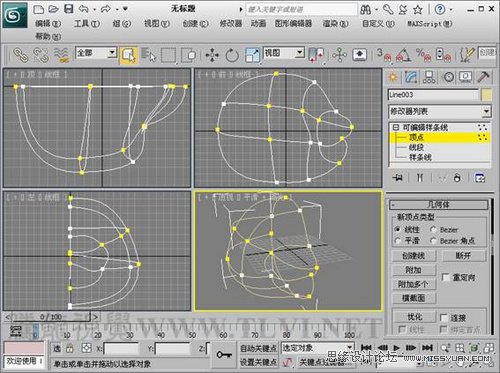
Task: Open the Edit Named Selection Sets icon
Action: [x=467, y=55]
